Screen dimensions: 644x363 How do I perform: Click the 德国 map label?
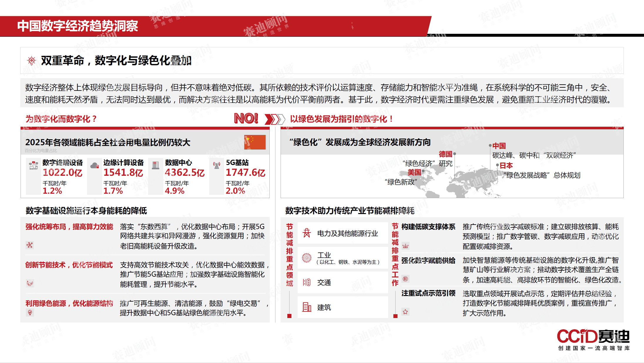[x=445, y=154]
